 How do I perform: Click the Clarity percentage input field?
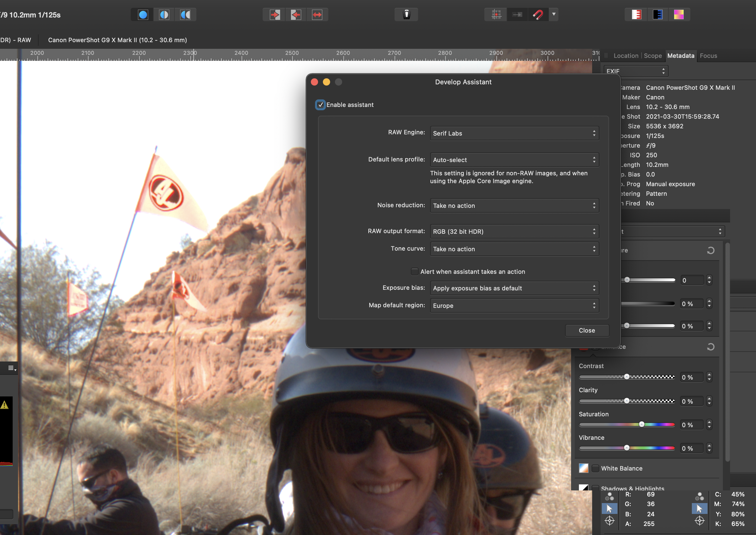[692, 401]
